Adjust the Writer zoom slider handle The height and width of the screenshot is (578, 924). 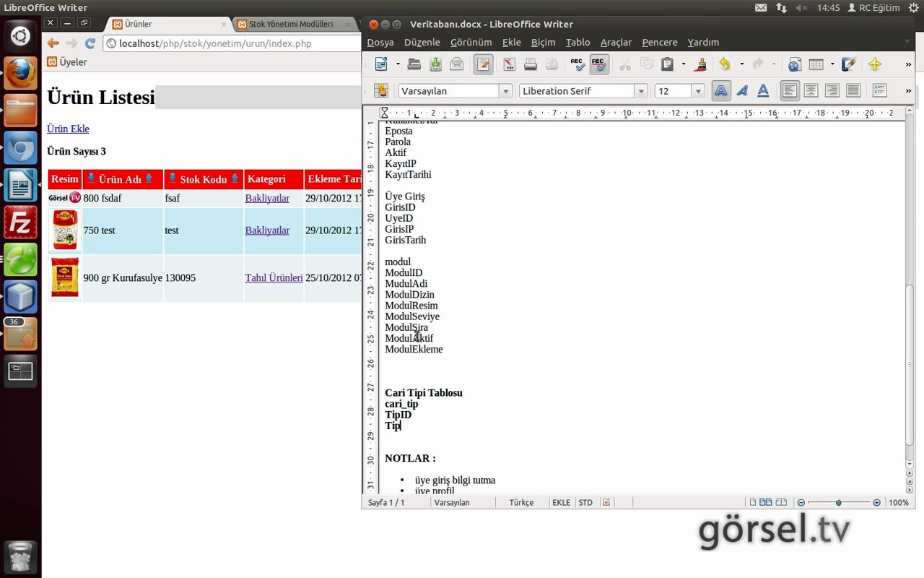838,502
